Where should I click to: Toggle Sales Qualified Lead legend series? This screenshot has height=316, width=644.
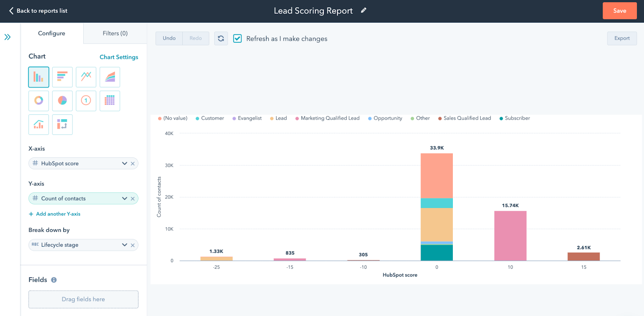pyautogui.click(x=464, y=118)
